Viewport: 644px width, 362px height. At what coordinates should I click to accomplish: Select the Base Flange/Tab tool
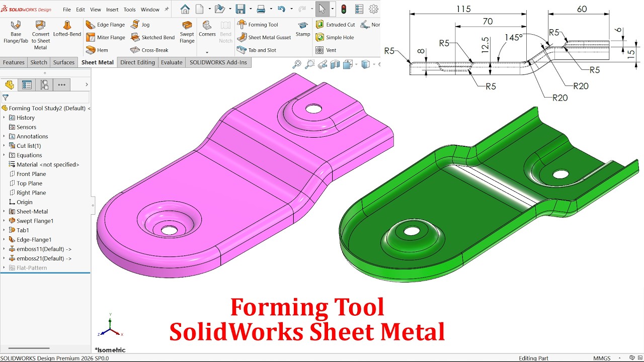click(x=16, y=32)
